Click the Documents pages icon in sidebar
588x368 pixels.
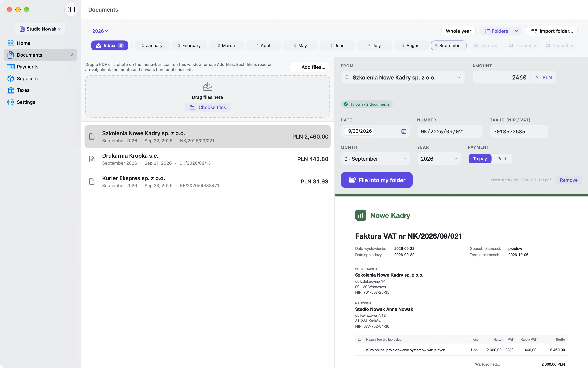tap(10, 55)
